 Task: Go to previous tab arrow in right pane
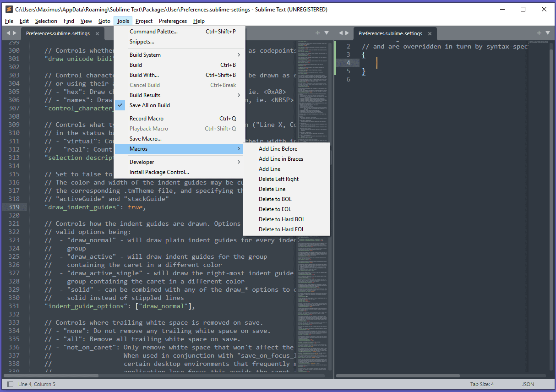[x=340, y=33]
